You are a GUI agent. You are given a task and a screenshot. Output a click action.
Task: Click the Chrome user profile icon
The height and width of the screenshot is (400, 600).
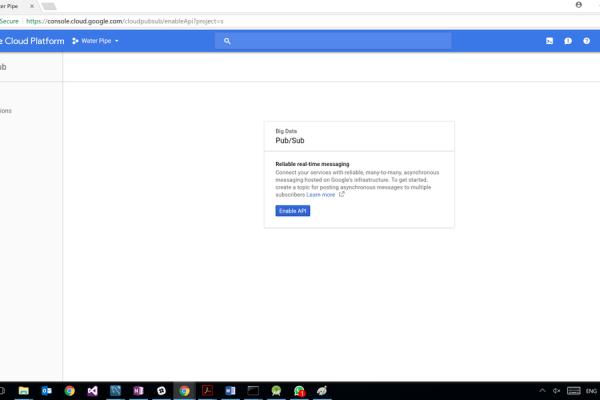pyautogui.click(x=579, y=5)
